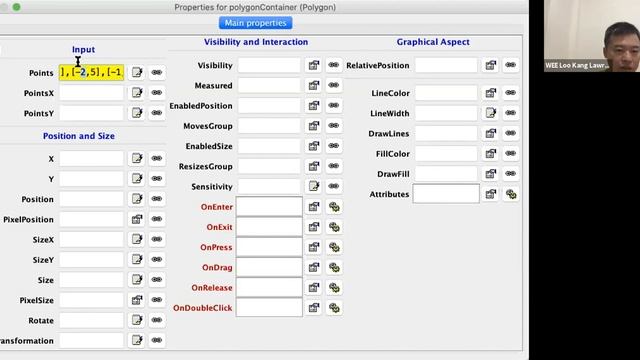Click the SizeX input field
640x360 pixels.
(x=91, y=240)
